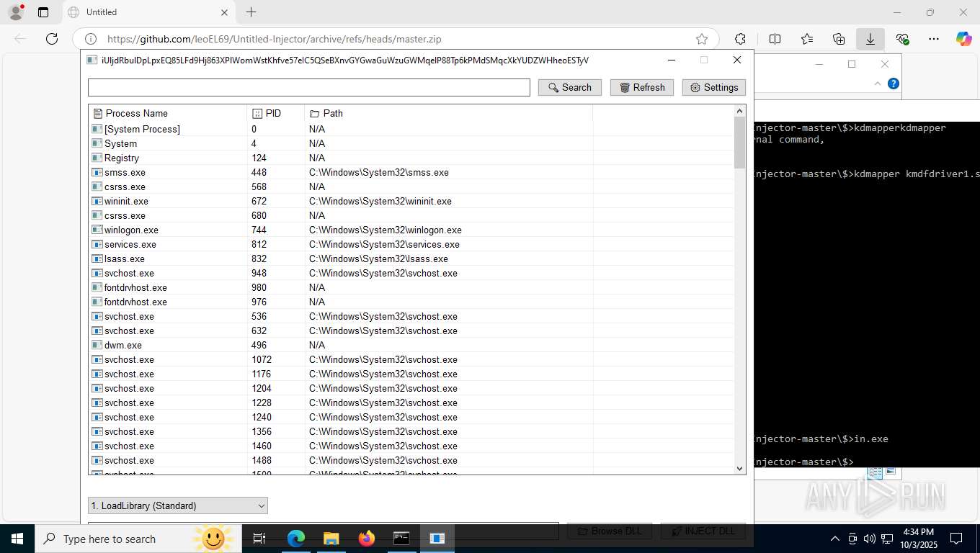Open a new Edge tab
The width and height of the screenshot is (980, 553).
point(251,12)
